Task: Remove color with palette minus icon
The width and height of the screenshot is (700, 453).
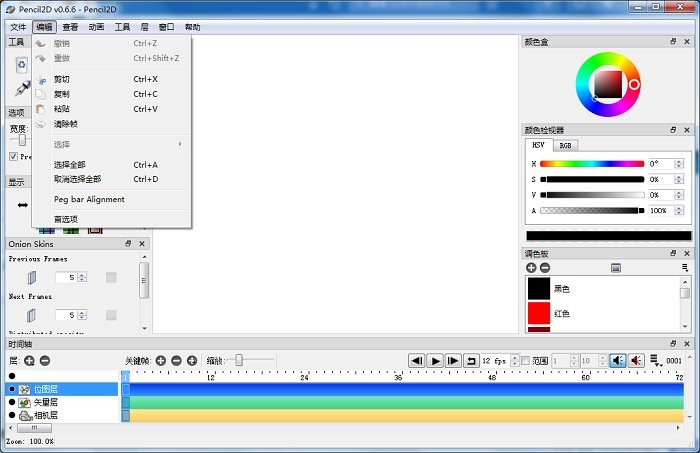Action: pos(545,268)
